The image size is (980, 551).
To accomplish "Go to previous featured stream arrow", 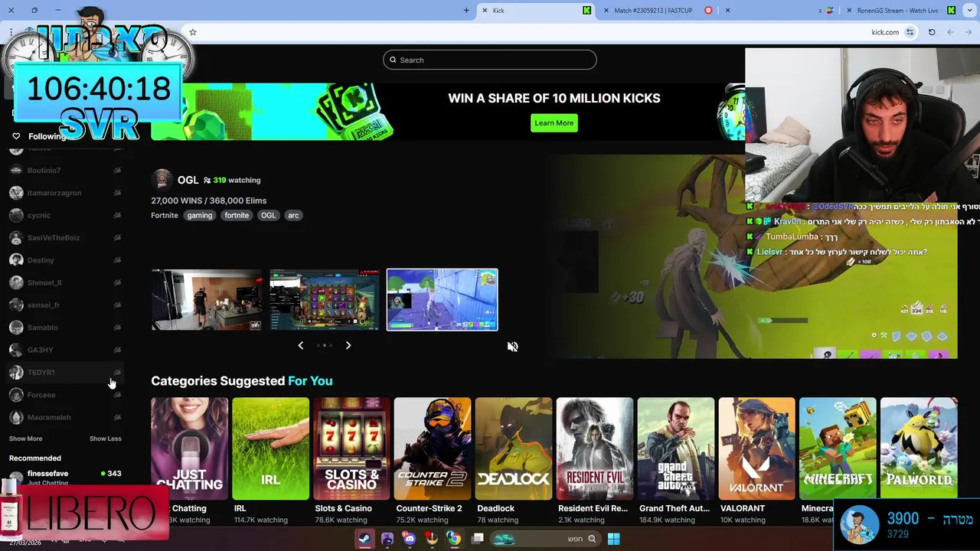I will [x=300, y=345].
